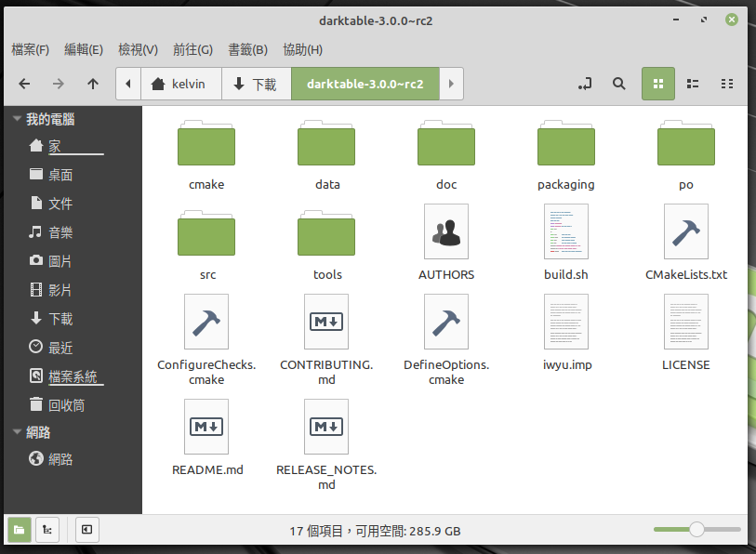Show places in the sidebar
Image resolution: width=756 pixels, height=554 pixels.
(x=19, y=530)
